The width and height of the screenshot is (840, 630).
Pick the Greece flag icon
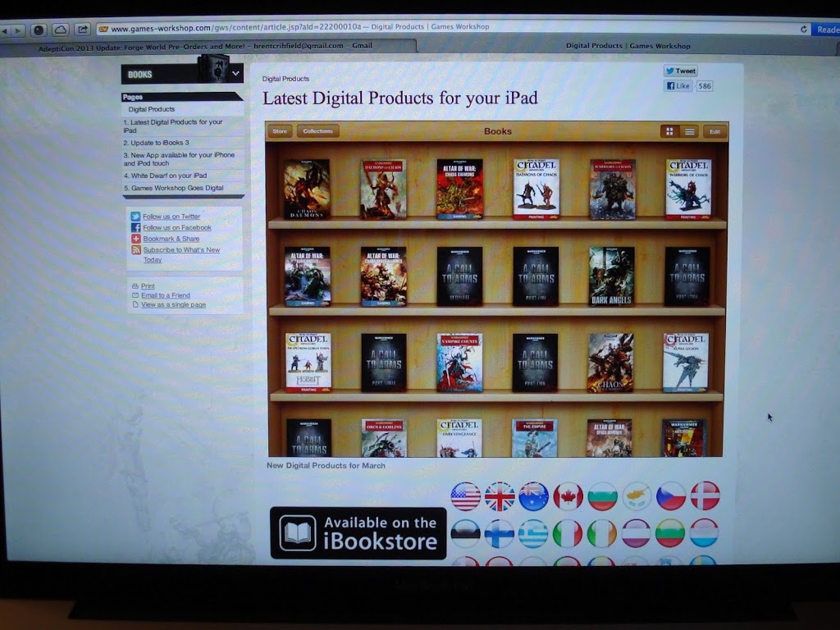click(x=533, y=533)
